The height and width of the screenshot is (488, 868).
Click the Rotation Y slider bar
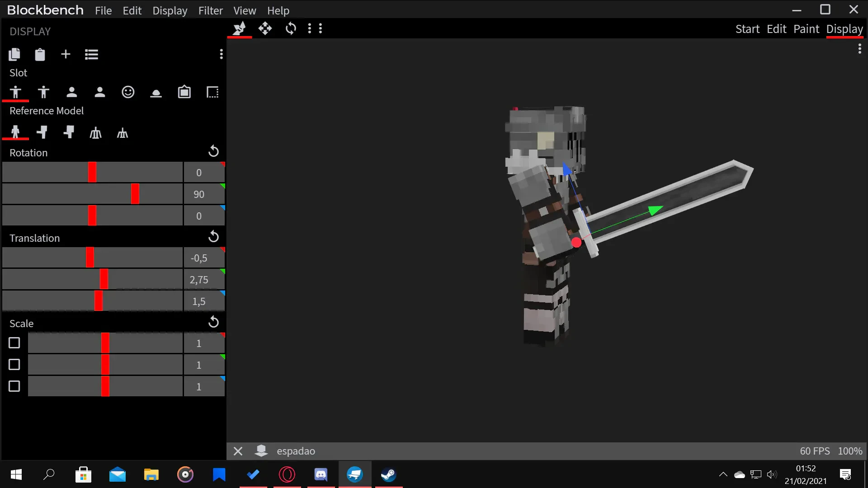coord(92,194)
